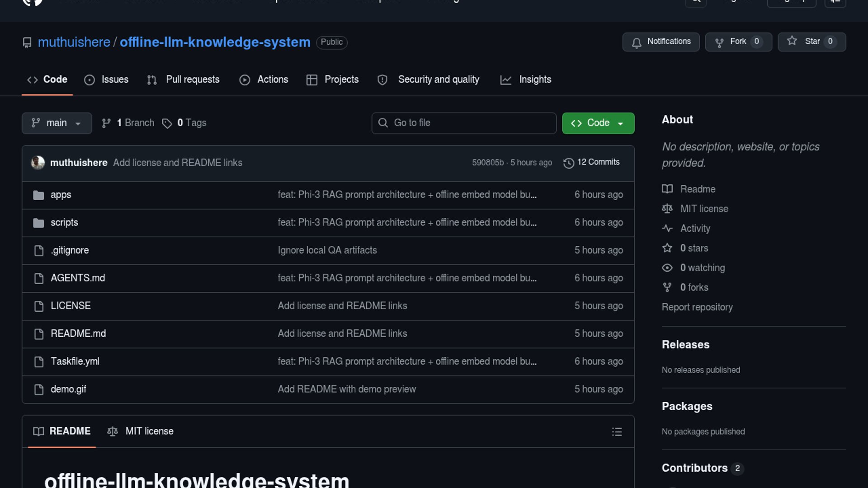Click the 0 watching eye icon
The image size is (868, 488).
click(667, 268)
